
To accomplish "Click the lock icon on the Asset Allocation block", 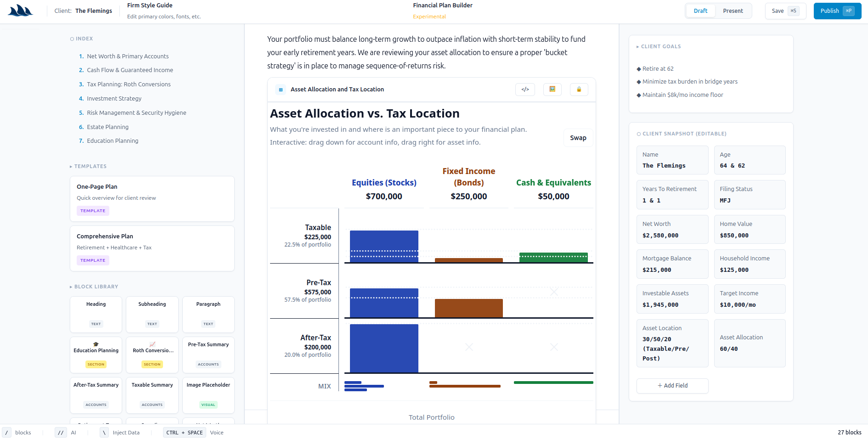I will coord(579,90).
